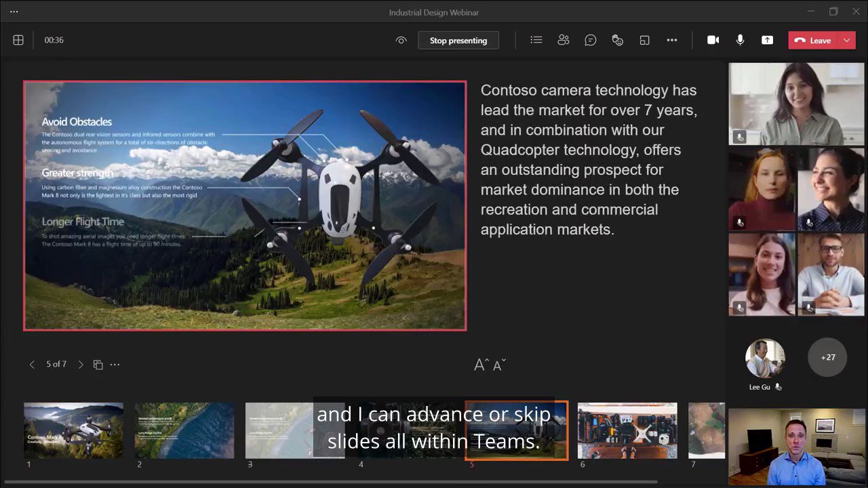Click the slide counter text '5 of 7'
The image size is (868, 488).
click(56, 365)
